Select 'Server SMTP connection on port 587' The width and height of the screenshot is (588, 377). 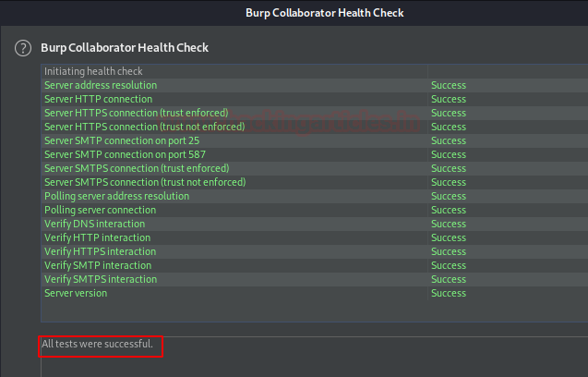tap(314, 154)
